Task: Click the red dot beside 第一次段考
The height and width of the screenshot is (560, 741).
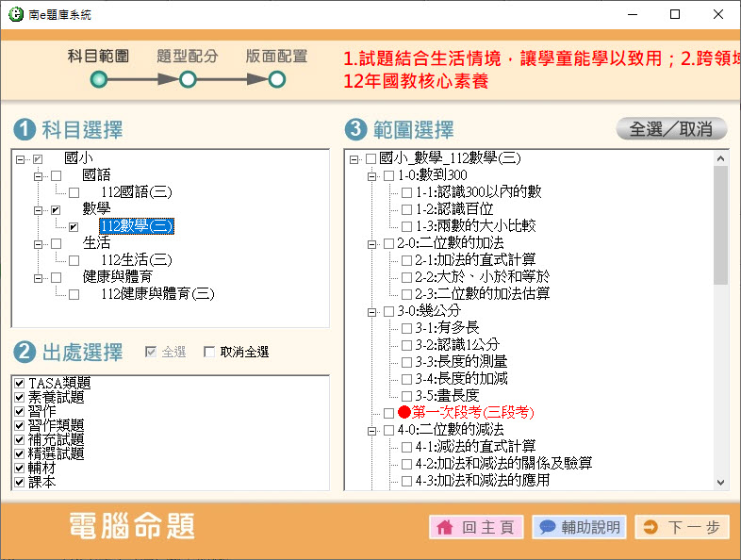Action: (404, 413)
